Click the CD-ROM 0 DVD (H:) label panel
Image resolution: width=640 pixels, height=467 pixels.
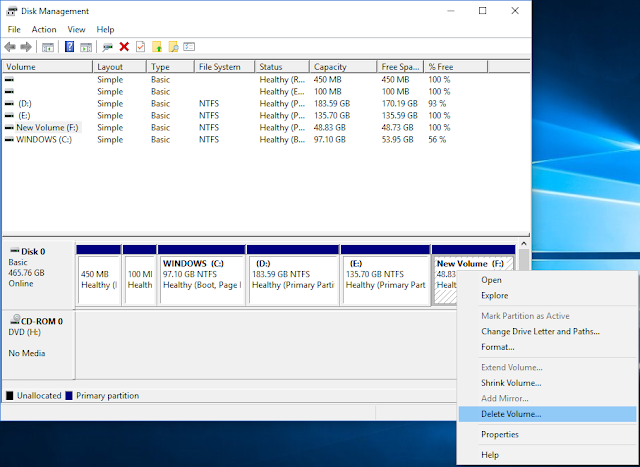pyautogui.click(x=39, y=345)
